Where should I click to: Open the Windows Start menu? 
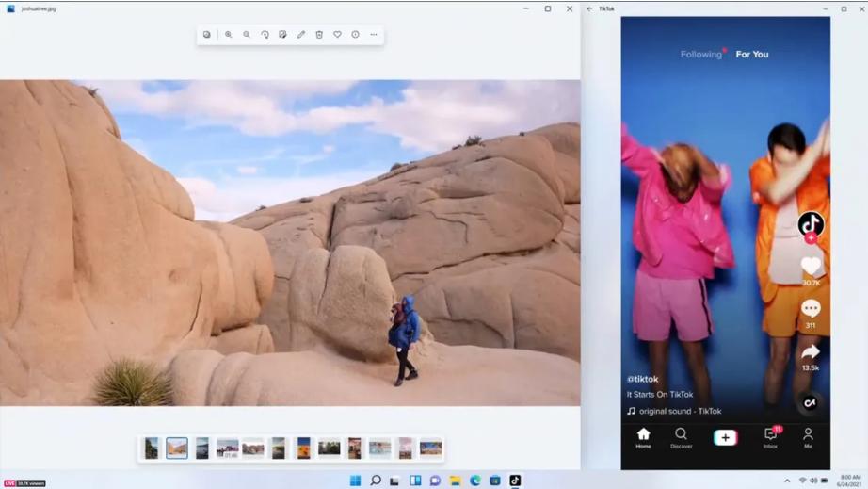(x=355, y=481)
